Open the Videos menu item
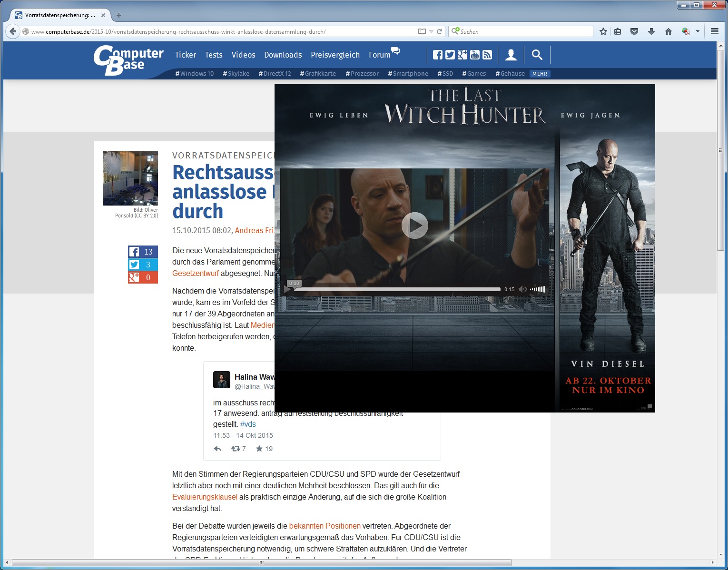Image resolution: width=728 pixels, height=570 pixels. coord(243,55)
